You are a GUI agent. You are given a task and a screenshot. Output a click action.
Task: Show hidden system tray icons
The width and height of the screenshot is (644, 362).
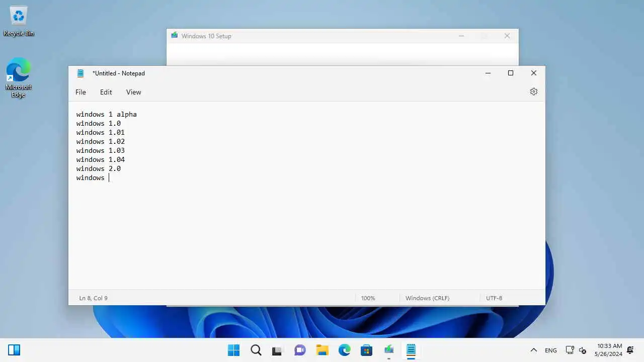(534, 350)
